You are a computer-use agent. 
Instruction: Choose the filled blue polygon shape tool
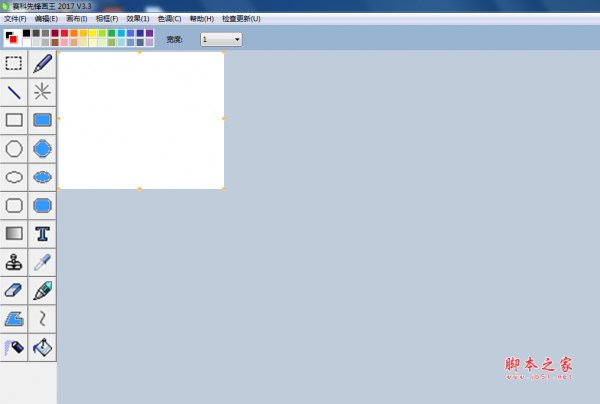pos(14,319)
